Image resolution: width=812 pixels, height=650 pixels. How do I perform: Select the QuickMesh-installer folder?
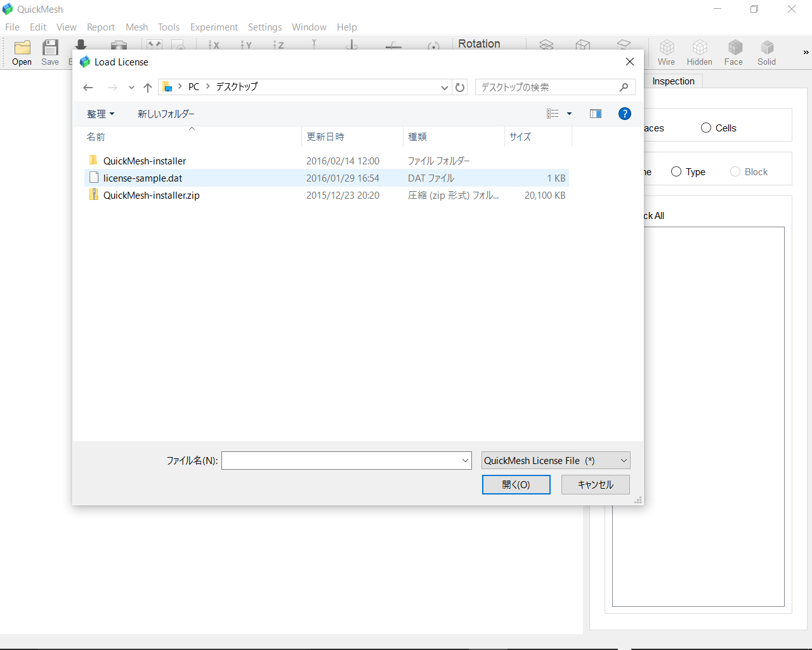click(x=327, y=161)
